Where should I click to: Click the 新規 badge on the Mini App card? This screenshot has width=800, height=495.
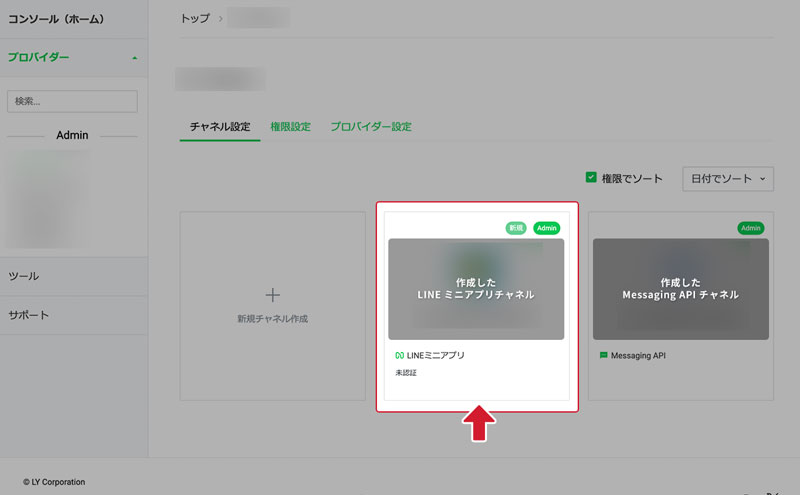pos(516,228)
